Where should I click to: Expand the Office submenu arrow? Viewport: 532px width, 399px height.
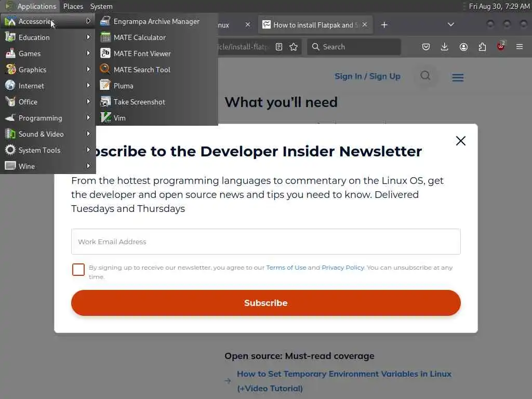click(88, 101)
